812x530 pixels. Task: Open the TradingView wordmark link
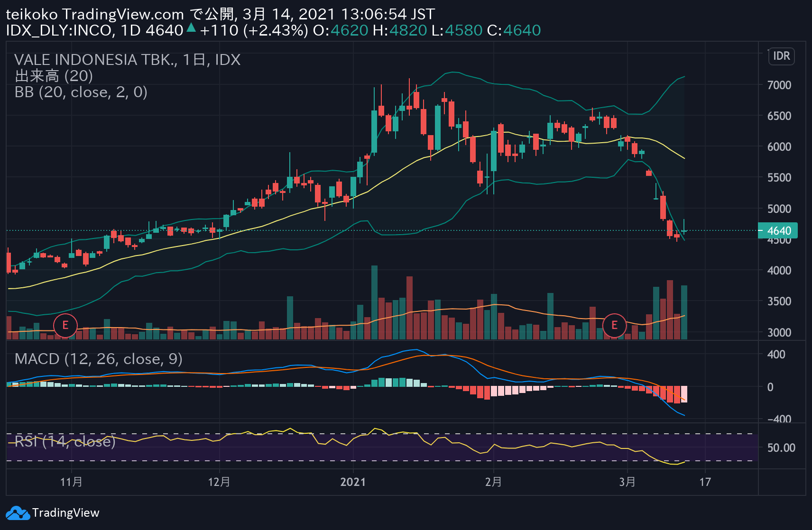(65, 513)
